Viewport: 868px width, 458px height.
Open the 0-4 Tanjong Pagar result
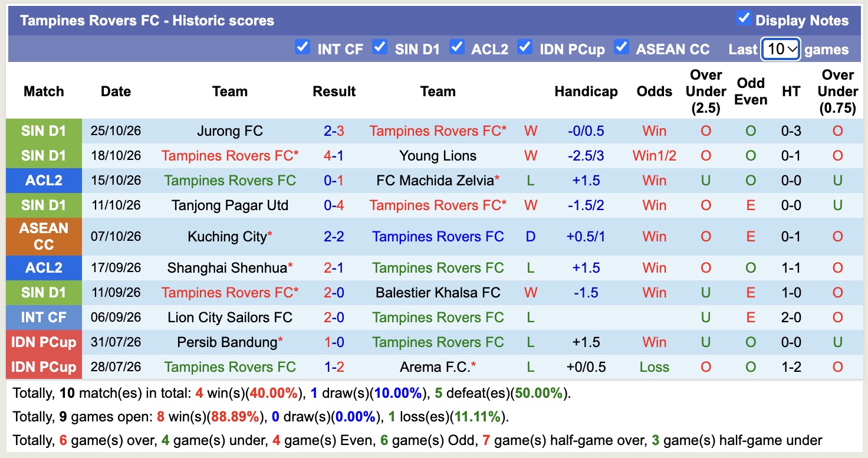[334, 205]
